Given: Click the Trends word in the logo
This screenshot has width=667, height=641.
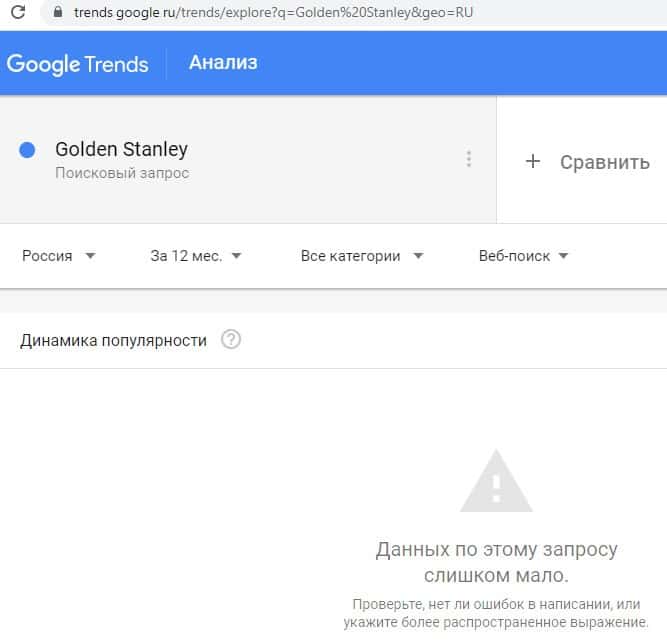Looking at the screenshot, I should (115, 65).
